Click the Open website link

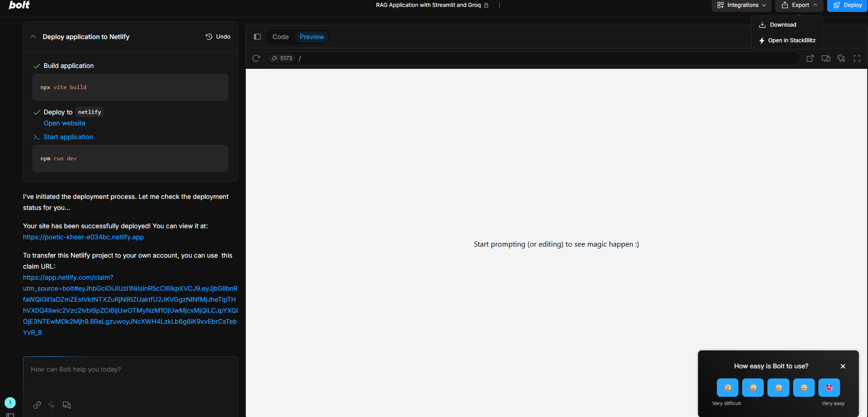[64, 123]
